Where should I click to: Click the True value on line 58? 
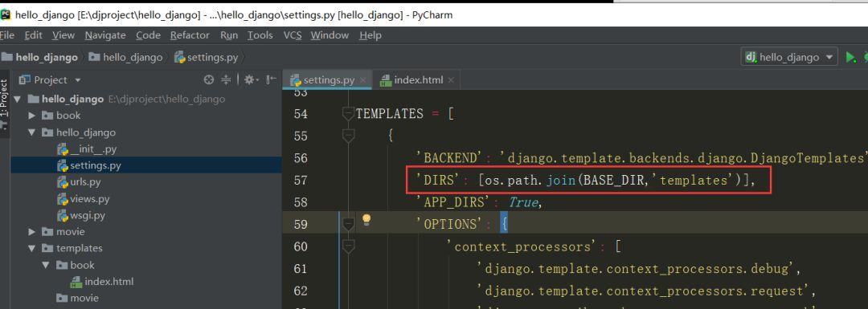tap(523, 202)
